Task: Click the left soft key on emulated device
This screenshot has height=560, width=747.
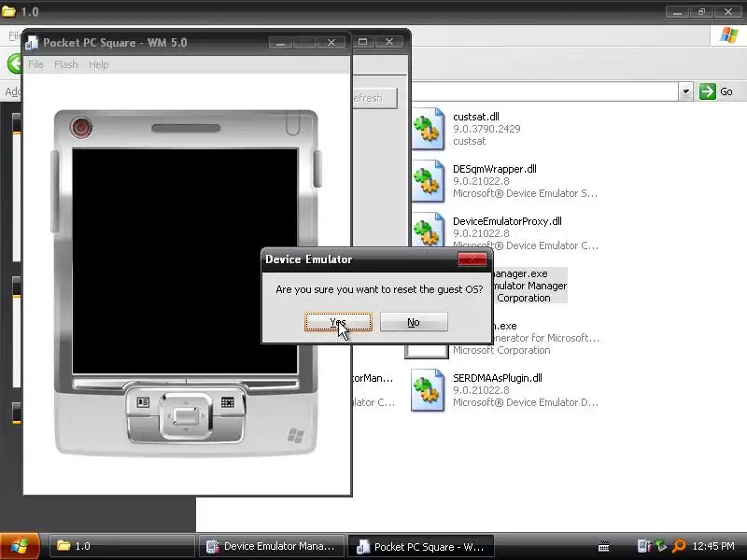Action: [143, 402]
